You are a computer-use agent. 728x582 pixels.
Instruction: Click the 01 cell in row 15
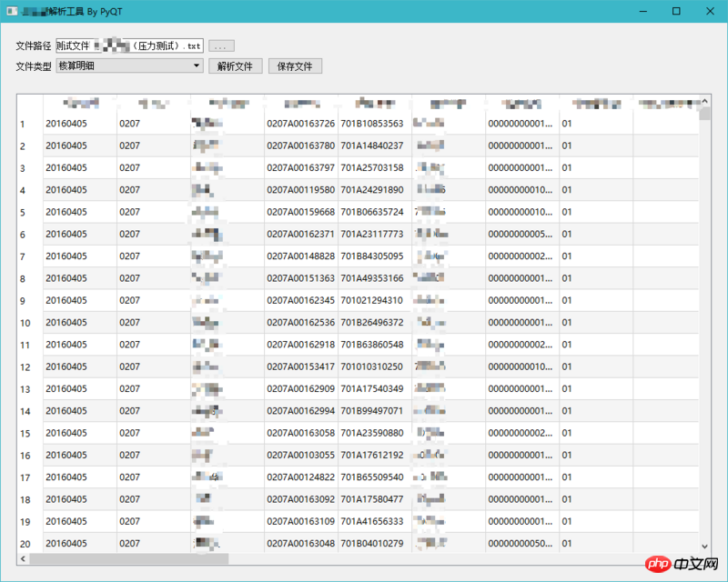[596, 433]
